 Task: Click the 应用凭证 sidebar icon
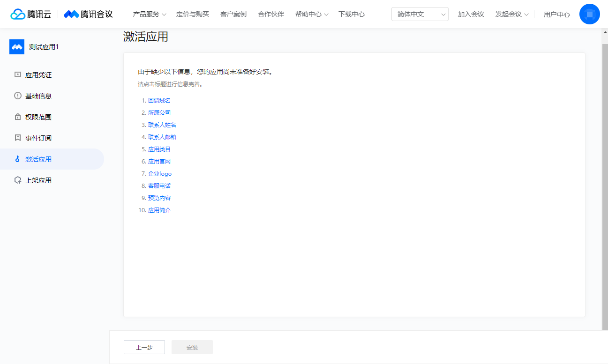(18, 74)
